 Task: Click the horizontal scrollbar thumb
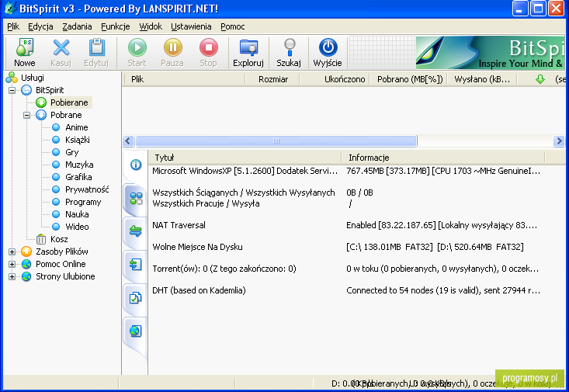(x=276, y=140)
